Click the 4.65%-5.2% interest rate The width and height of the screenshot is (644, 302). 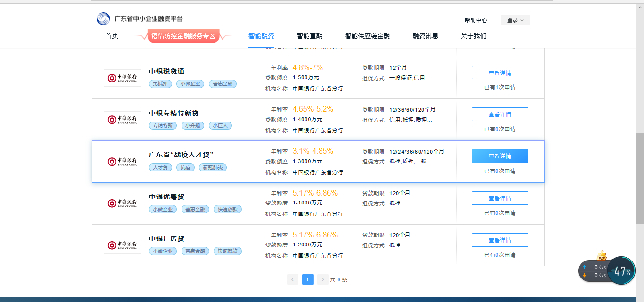(313, 109)
